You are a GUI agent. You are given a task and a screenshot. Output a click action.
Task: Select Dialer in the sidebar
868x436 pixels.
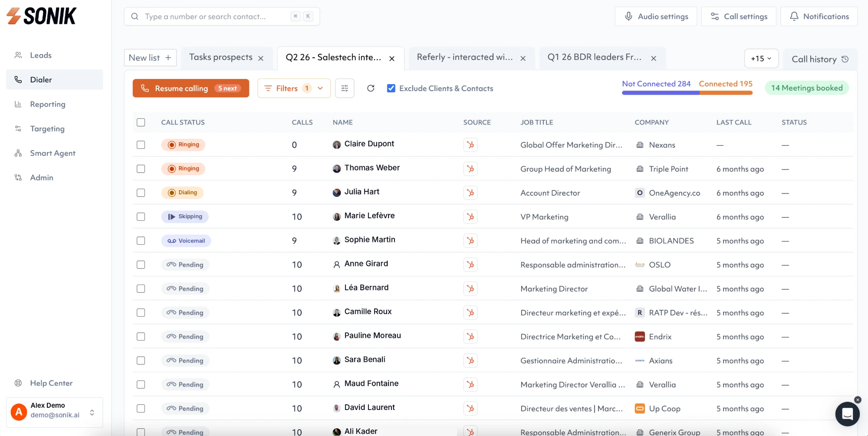click(54, 79)
